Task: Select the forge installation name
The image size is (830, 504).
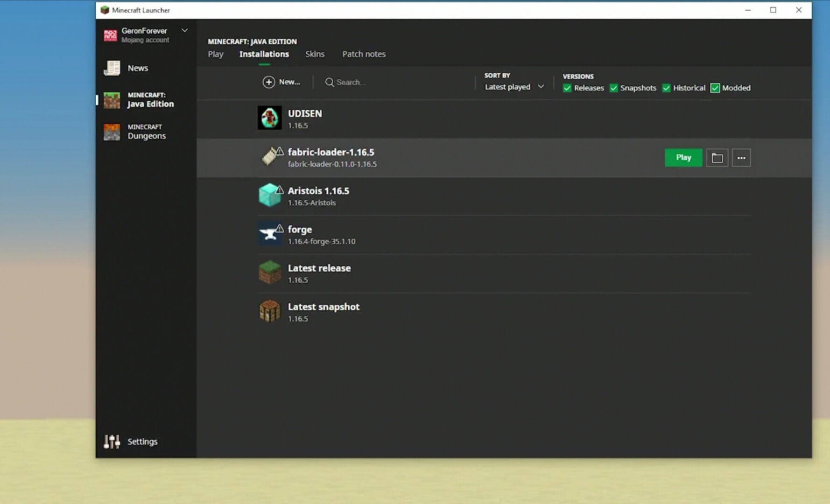Action: pyautogui.click(x=300, y=230)
